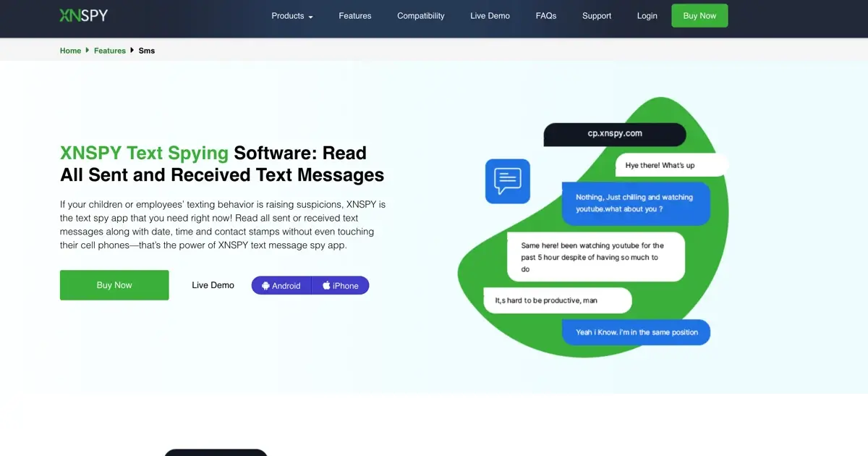This screenshot has width=868, height=456.
Task: Go to the Features page
Action: [355, 16]
